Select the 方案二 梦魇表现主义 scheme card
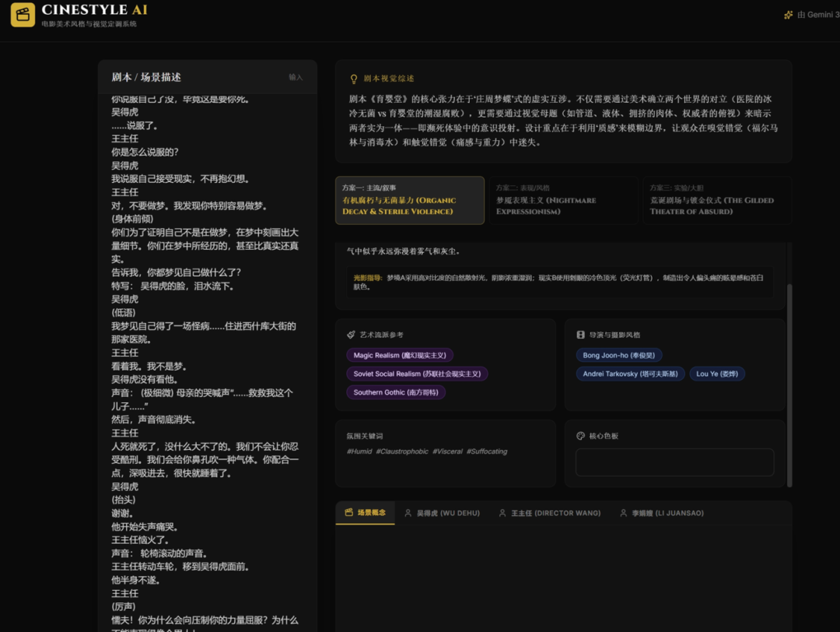840x632 pixels. [563, 200]
